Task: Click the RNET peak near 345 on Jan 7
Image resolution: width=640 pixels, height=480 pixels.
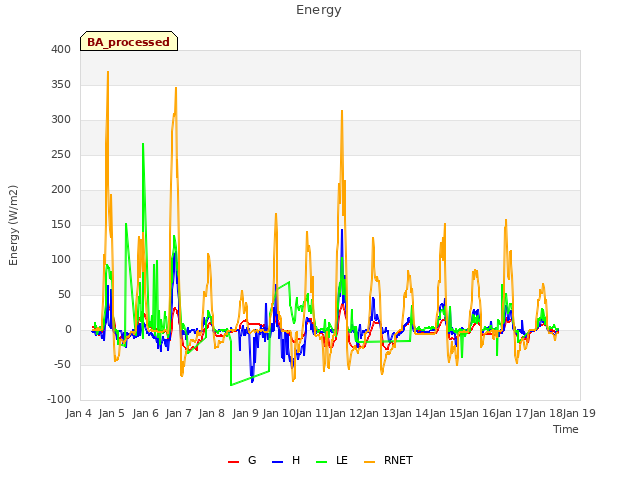Action: [176, 88]
